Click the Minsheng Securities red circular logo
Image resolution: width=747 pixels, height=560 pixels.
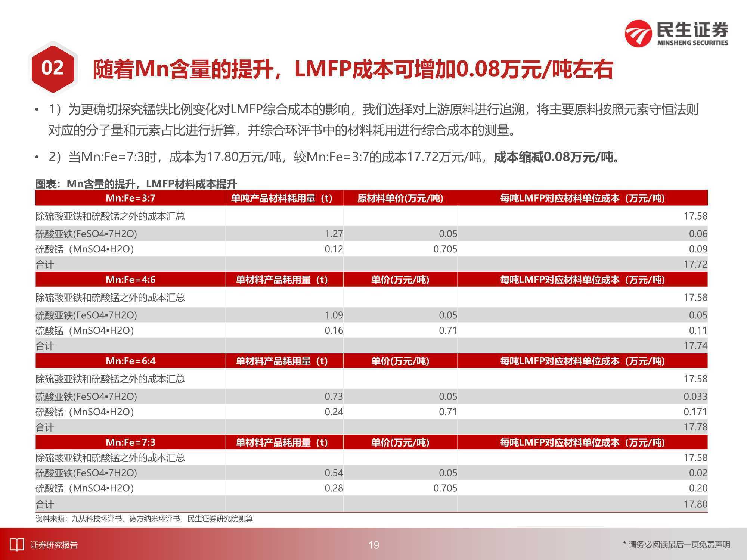pos(638,33)
